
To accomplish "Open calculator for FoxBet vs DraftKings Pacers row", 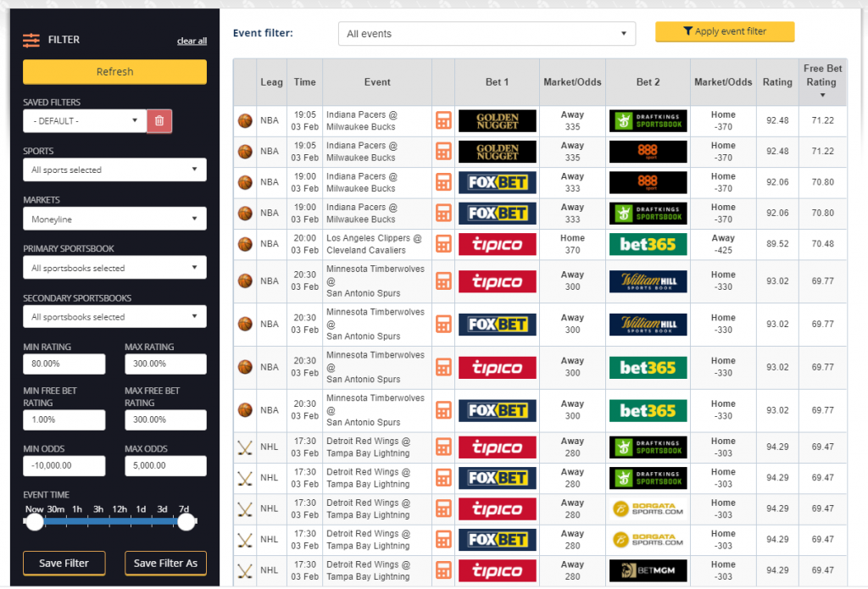I will pos(443,213).
